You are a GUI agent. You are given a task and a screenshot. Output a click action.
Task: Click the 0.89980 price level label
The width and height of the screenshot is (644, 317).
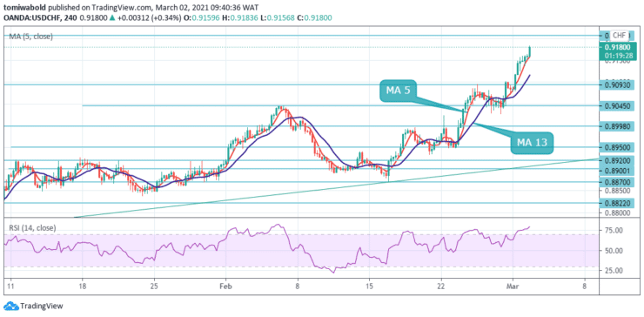(x=617, y=126)
